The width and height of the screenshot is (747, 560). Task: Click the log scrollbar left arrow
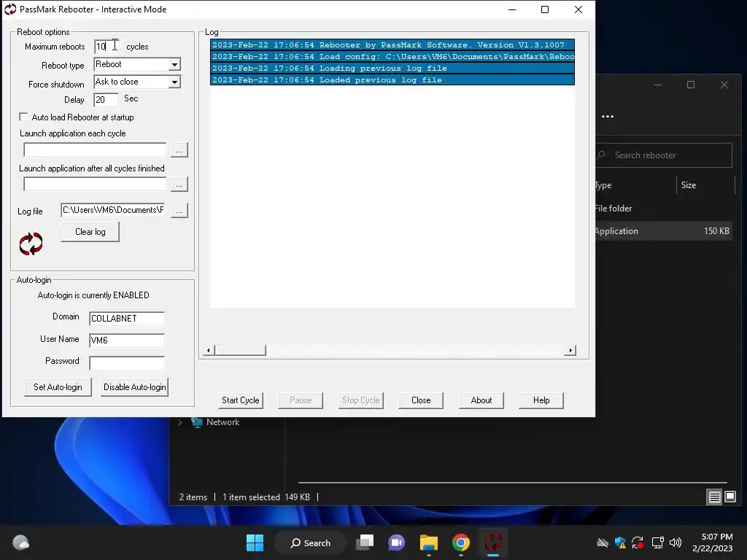(x=208, y=351)
